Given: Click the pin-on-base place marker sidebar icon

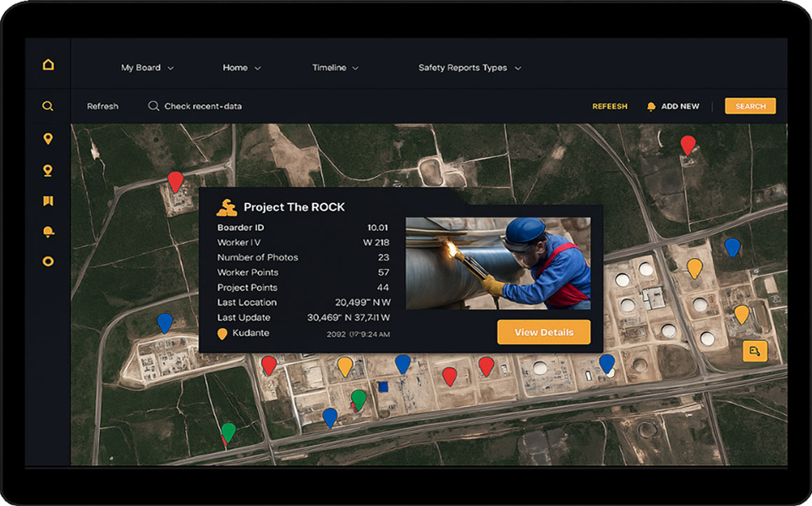Looking at the screenshot, I should click(48, 171).
